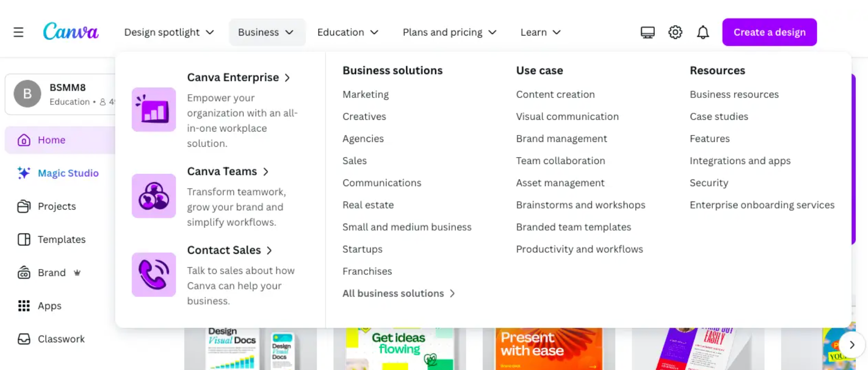The width and height of the screenshot is (868, 370).
Task: Collapse the Business dropdown menu
Action: pyautogui.click(x=267, y=32)
